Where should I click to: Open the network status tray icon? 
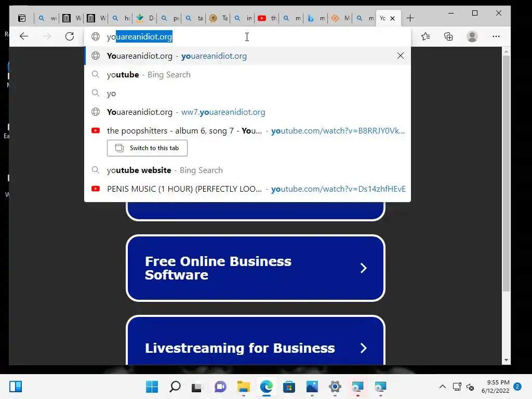(457, 387)
